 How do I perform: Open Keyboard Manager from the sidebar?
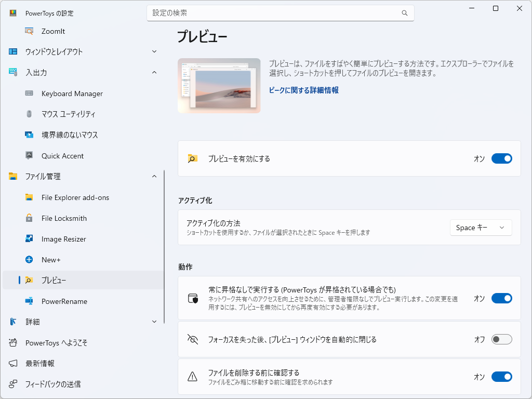tap(71, 94)
